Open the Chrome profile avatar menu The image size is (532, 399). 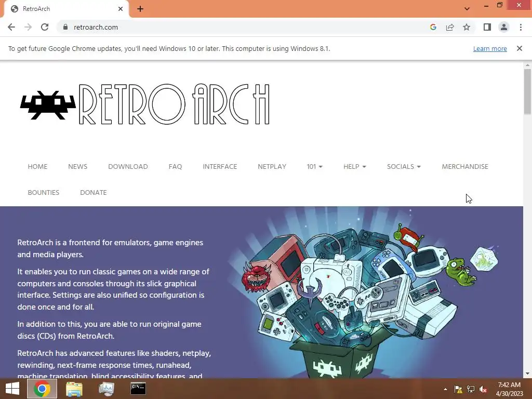pyautogui.click(x=504, y=27)
